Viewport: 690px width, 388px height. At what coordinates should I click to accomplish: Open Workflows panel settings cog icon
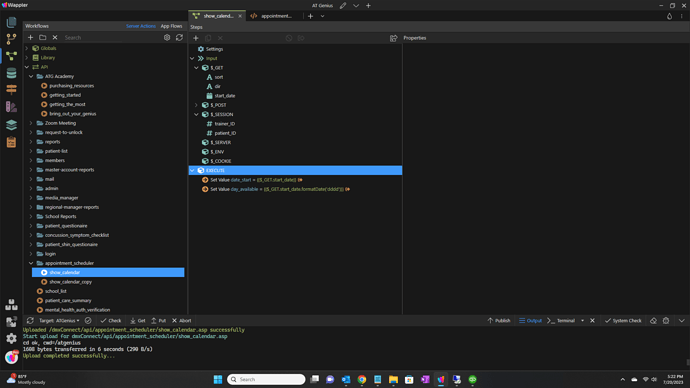coord(167,37)
